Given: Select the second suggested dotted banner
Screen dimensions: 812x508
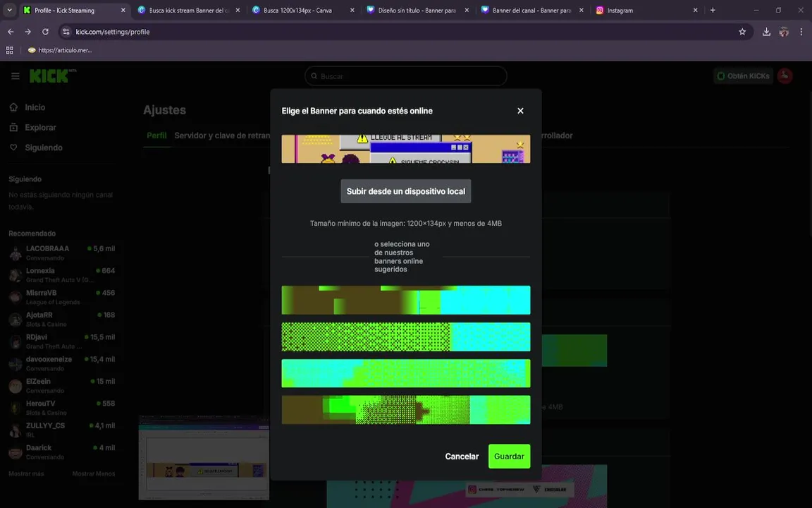Looking at the screenshot, I should (x=405, y=337).
